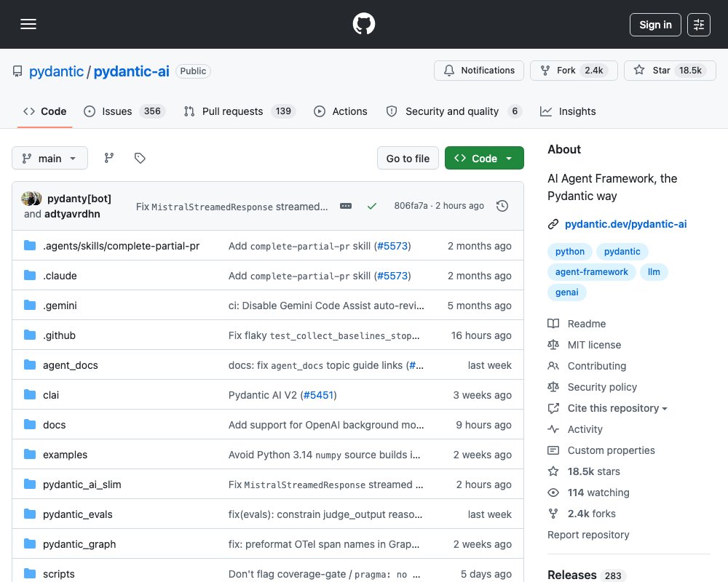728x582 pixels.
Task: Open the Add support for OpenAI background commit
Action: (326, 425)
